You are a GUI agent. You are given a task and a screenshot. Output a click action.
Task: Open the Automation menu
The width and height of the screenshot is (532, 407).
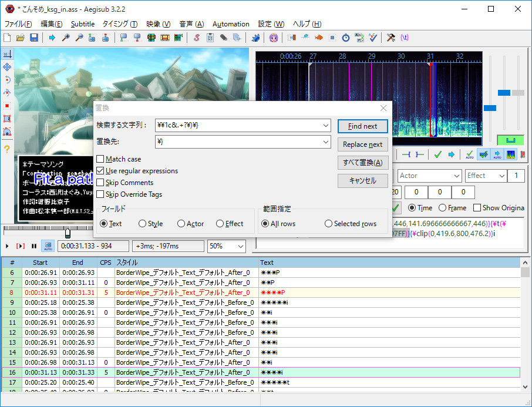coord(231,24)
